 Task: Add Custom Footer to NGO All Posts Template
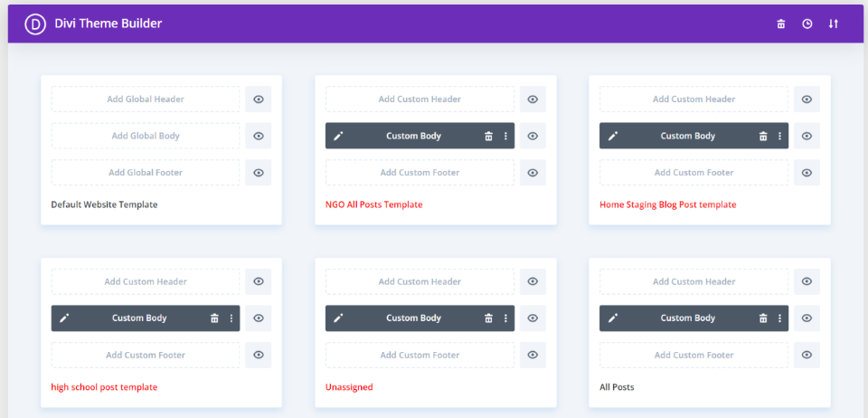[x=420, y=173]
